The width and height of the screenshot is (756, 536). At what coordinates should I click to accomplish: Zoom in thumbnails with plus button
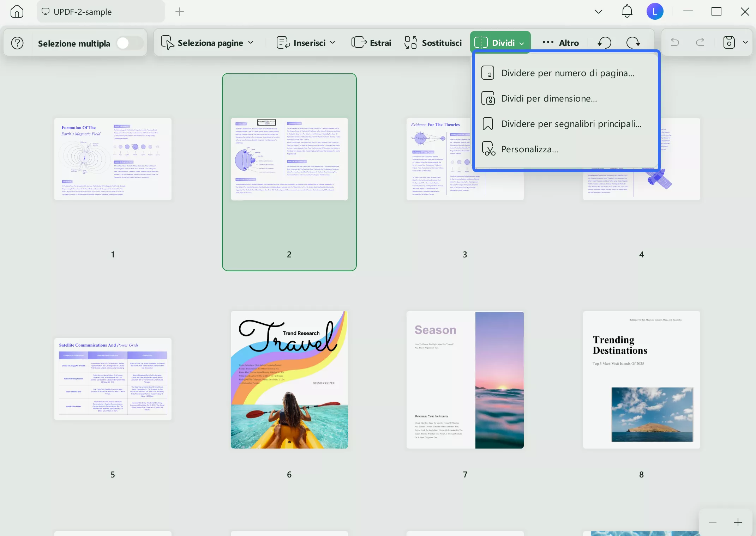(x=738, y=522)
